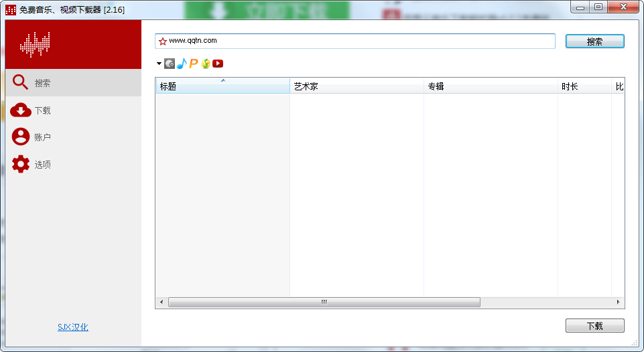The image size is (644, 352).
Task: Close the downloader window
Action: pyautogui.click(x=623, y=7)
